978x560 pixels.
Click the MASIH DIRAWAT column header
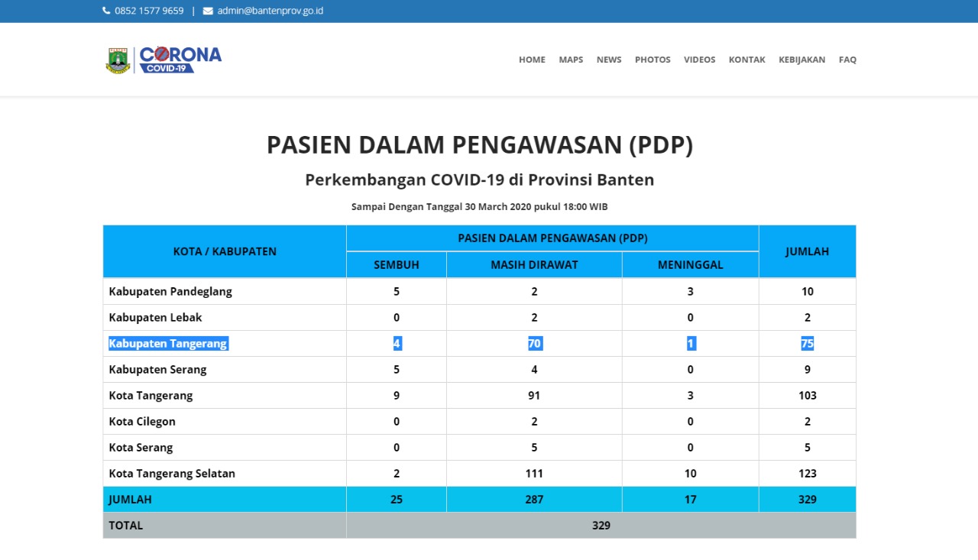click(534, 265)
